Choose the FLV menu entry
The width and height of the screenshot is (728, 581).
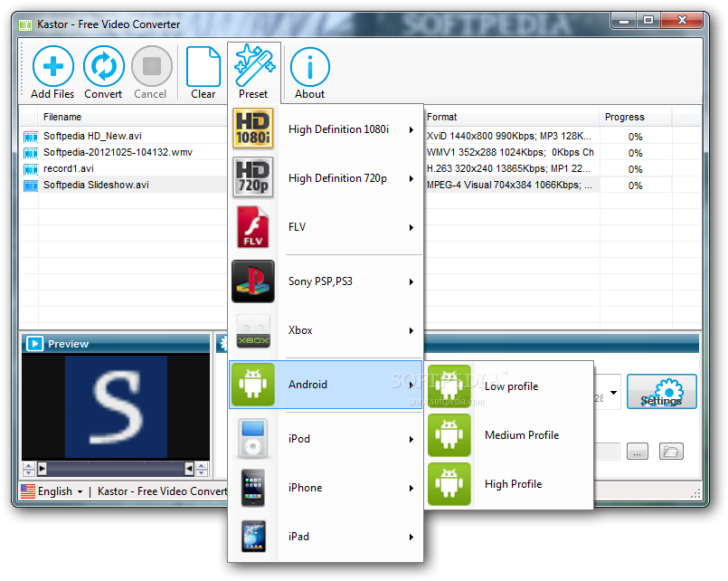pyautogui.click(x=326, y=227)
